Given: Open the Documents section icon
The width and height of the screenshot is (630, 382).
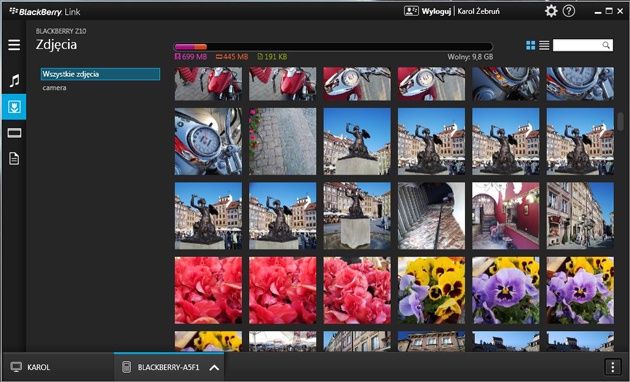Looking at the screenshot, I should point(14,159).
